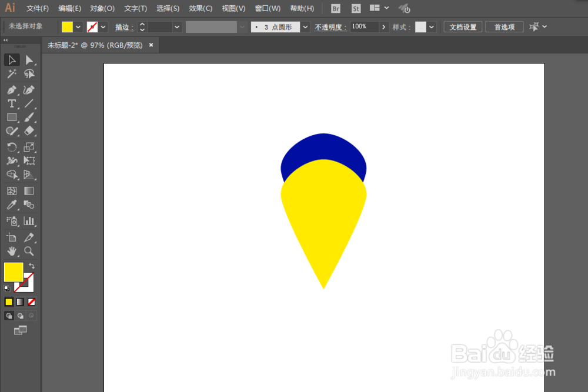The height and width of the screenshot is (392, 588).
Task: Open the 视图(V) menu
Action: 233,8
